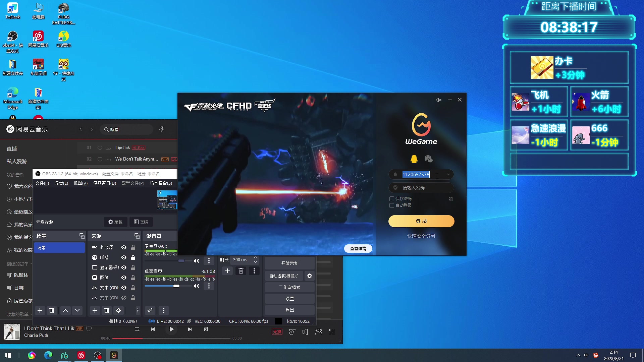Image resolution: width=644 pixels, height=362 pixels.
Task: Pop out the 场景 dock panel
Action: [82, 236]
